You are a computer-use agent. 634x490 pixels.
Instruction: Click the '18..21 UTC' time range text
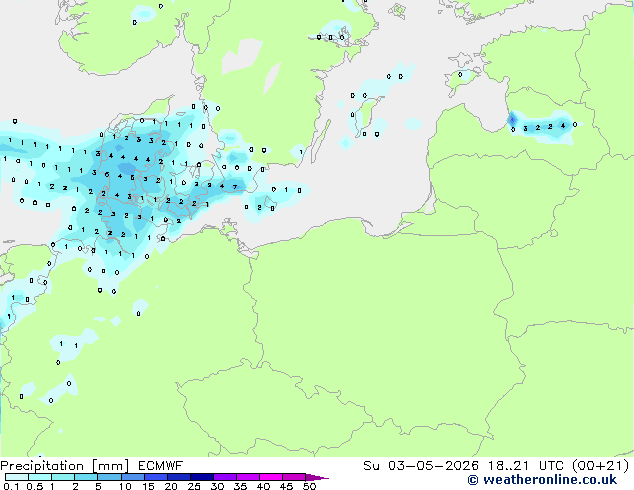click(527, 466)
